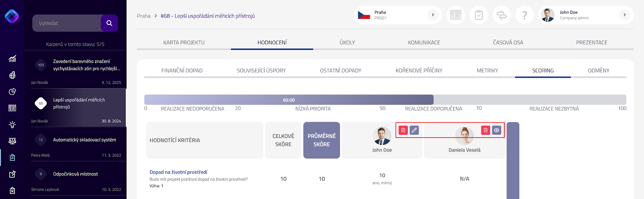Open help via question mark icon

pyautogui.click(x=524, y=15)
